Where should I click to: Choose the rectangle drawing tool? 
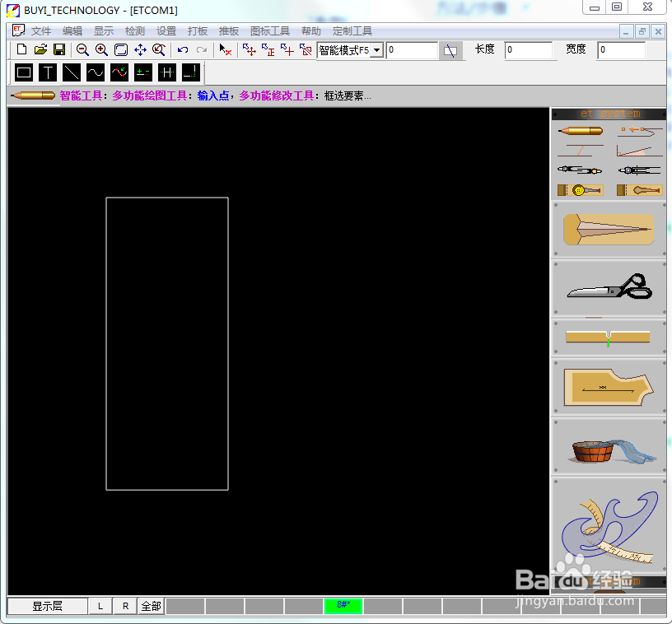click(24, 72)
